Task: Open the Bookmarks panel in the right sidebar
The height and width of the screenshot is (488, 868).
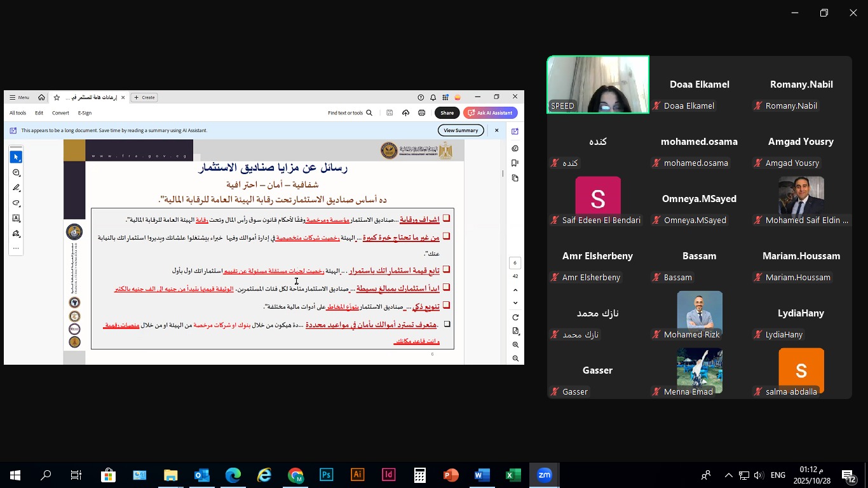Action: [x=515, y=163]
